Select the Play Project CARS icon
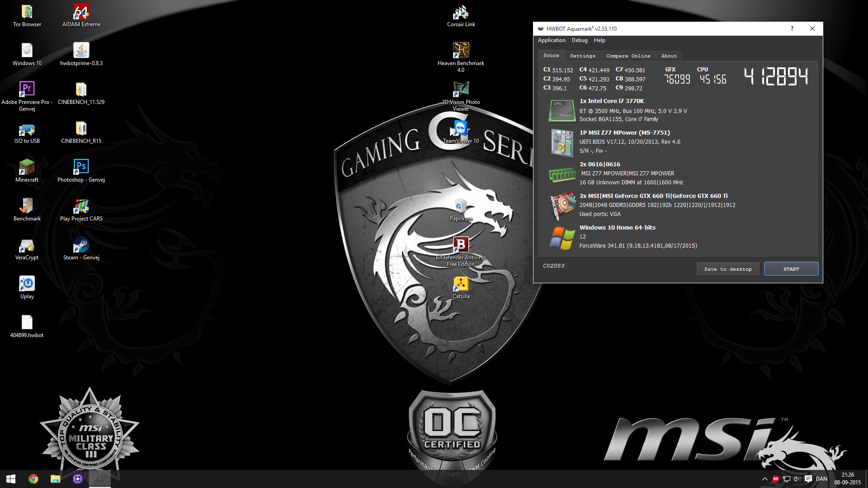This screenshot has width=868, height=488. point(81,210)
